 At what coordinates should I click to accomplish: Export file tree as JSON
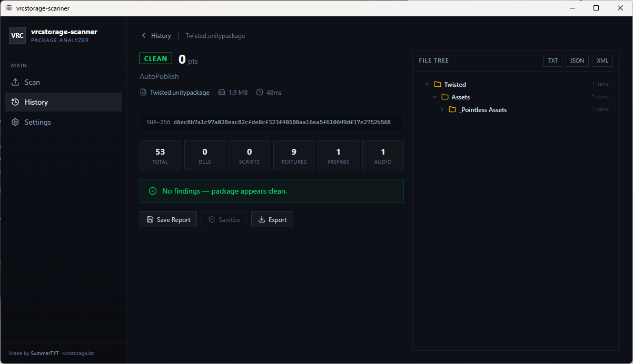pos(577,60)
